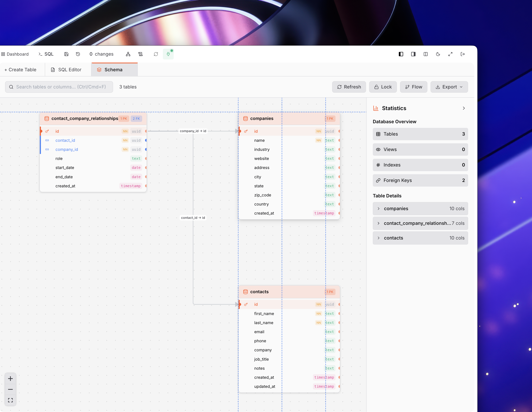
Task: Click the contact_id foreign key link icon
Action: point(47,140)
